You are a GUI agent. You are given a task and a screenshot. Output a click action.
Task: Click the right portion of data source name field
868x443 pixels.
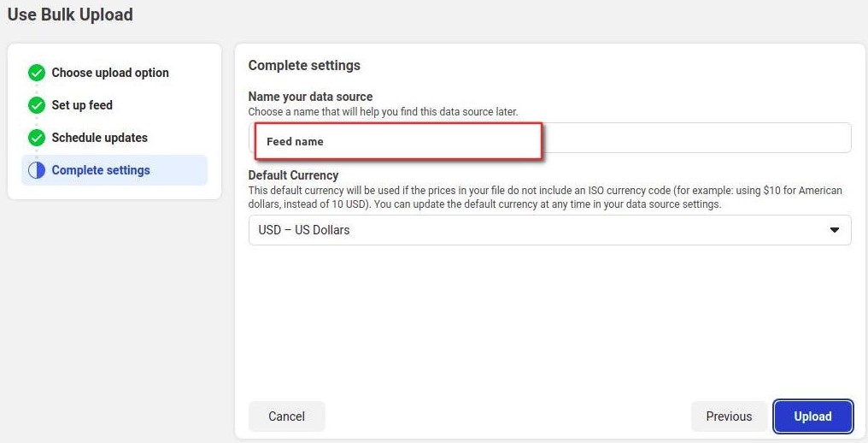click(696, 138)
